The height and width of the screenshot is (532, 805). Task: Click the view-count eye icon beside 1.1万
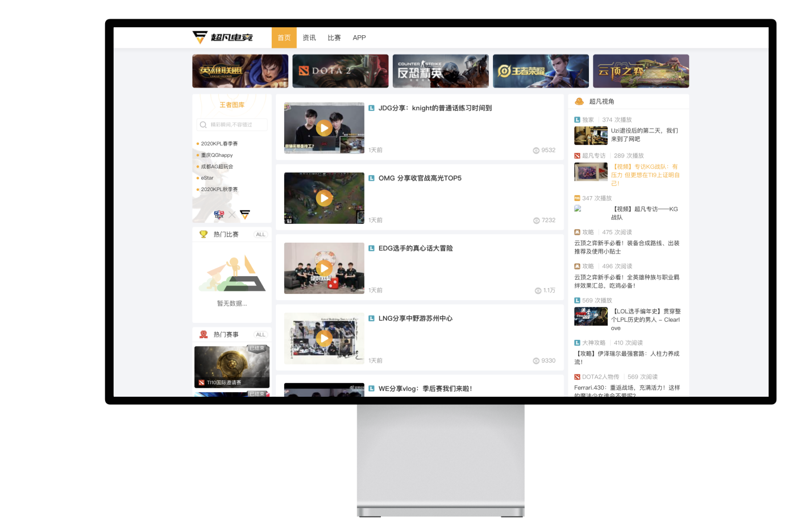coord(538,290)
